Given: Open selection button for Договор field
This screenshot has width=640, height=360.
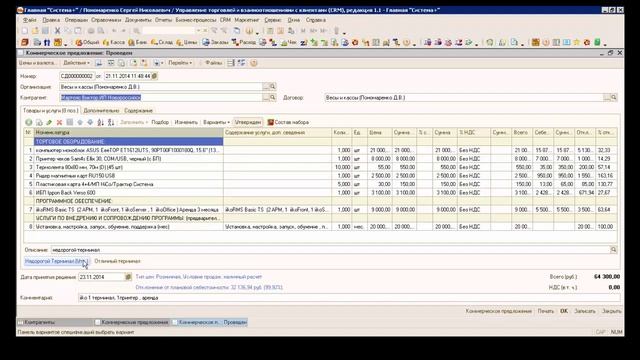Looking at the screenshot, I should coord(607,98).
